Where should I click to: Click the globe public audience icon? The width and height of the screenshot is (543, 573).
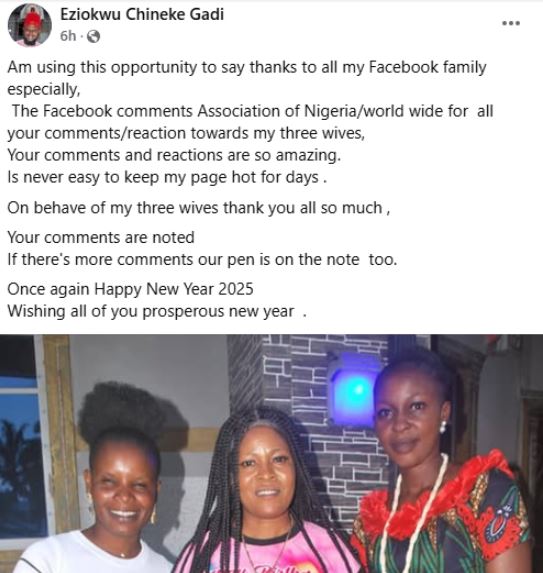[94, 37]
